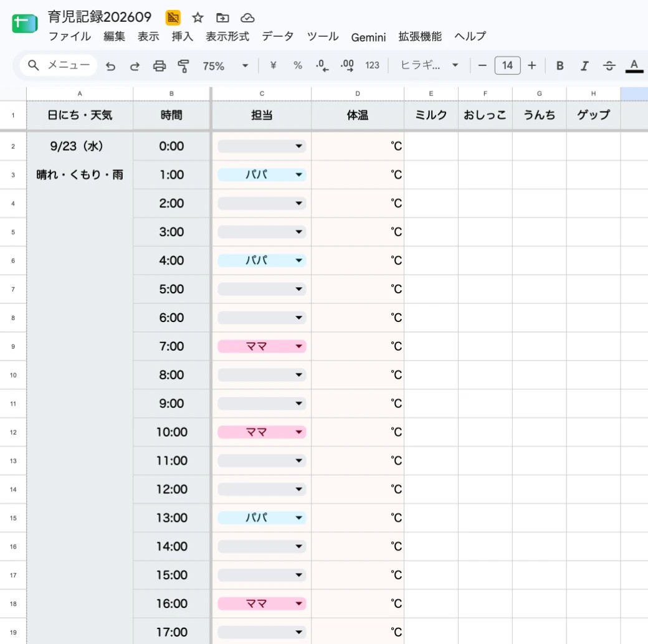This screenshot has height=644, width=648.
Task: Select the ミルク header cell
Action: click(x=431, y=115)
